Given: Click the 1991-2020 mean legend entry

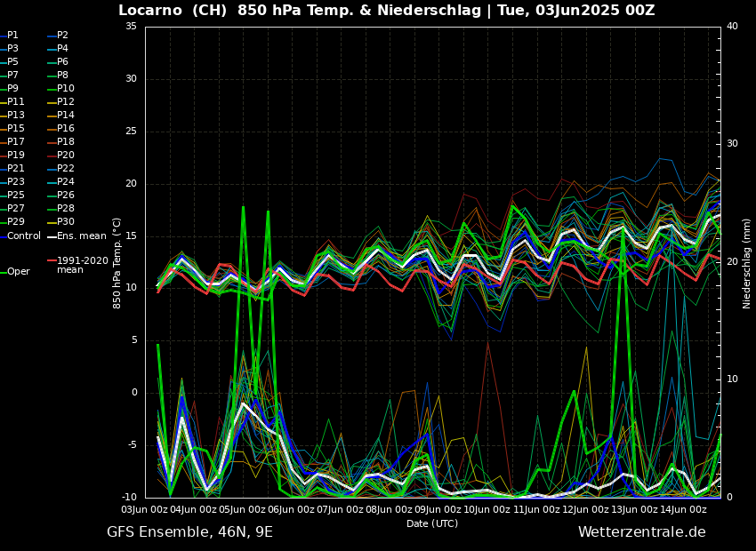Looking at the screenshot, I should [x=77, y=265].
